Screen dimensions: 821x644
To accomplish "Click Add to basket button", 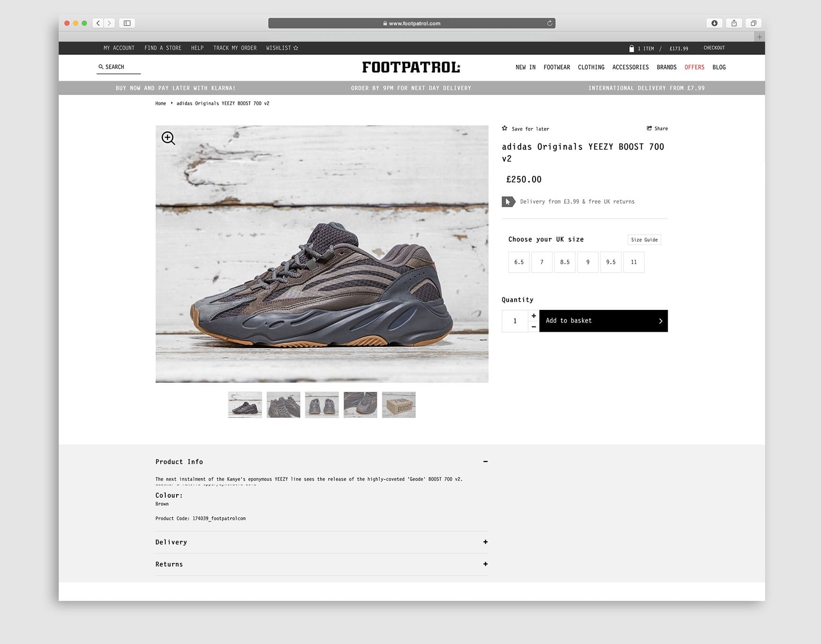I will coord(604,321).
